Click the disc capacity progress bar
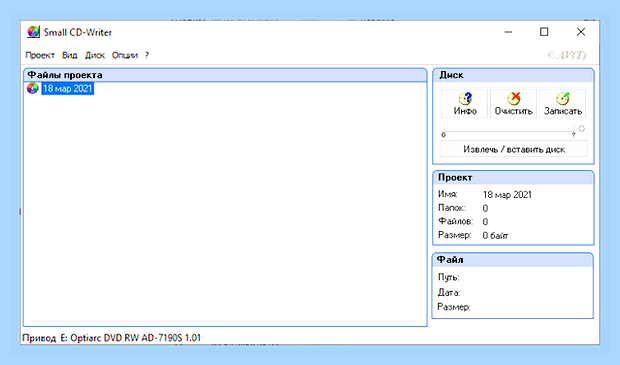This screenshot has height=365, width=620. (x=508, y=132)
